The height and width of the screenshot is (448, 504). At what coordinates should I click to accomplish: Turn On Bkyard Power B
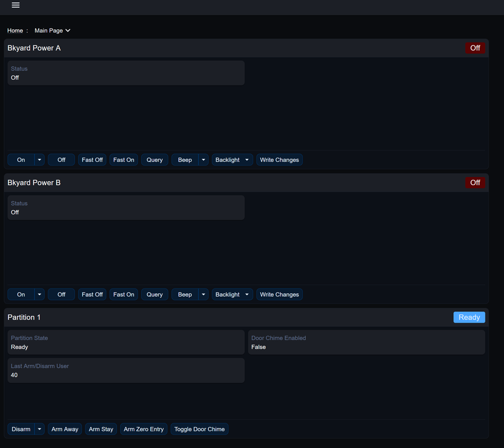(x=21, y=294)
